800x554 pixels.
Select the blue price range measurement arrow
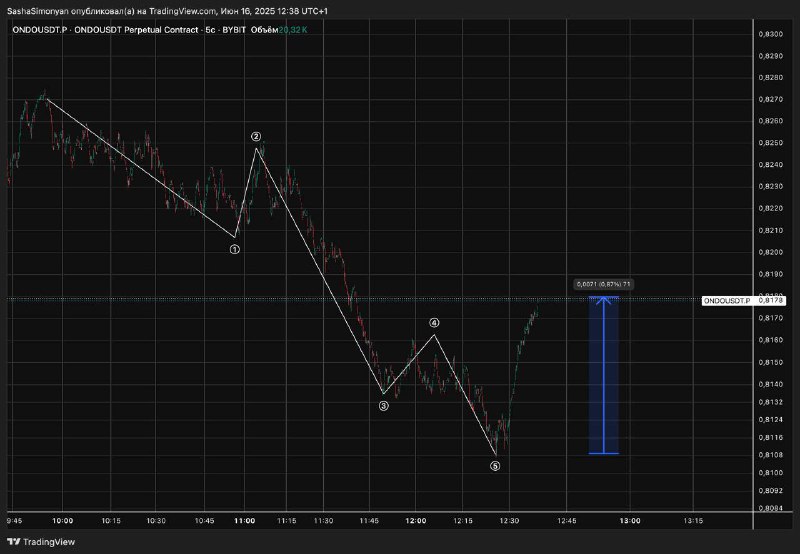point(604,375)
